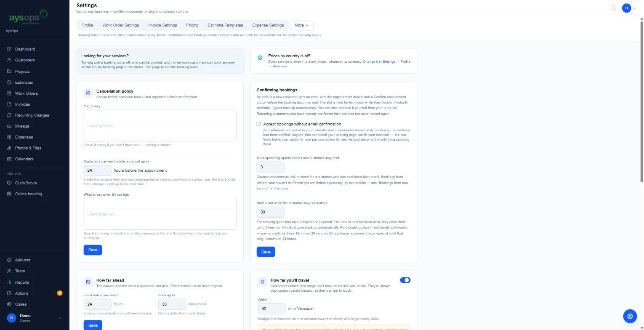
Task: Open the Expense Settings tab
Action: (x=268, y=25)
